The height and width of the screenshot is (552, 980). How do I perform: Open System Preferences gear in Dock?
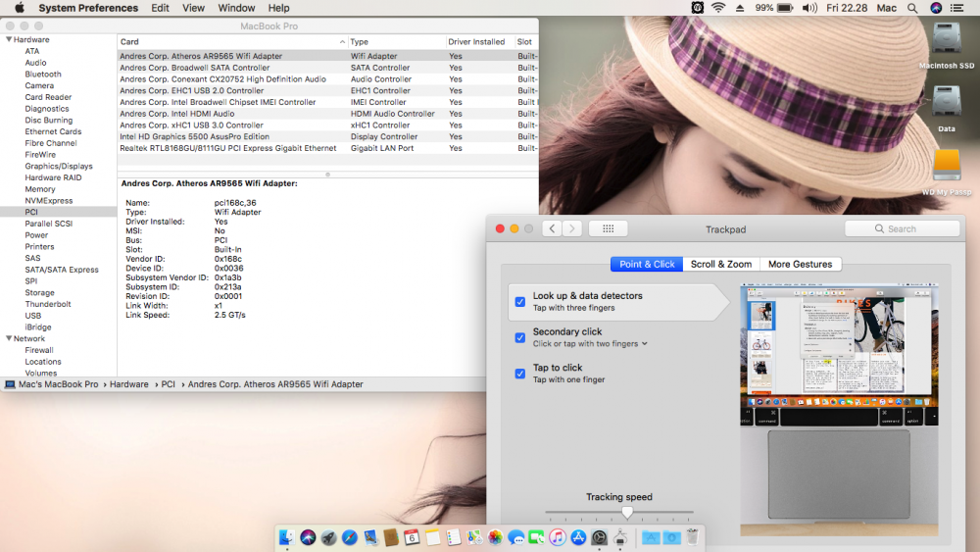click(600, 537)
